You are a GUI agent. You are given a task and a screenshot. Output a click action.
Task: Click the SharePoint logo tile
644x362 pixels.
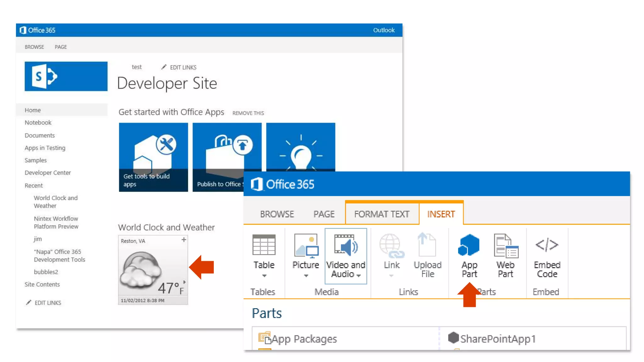66,76
